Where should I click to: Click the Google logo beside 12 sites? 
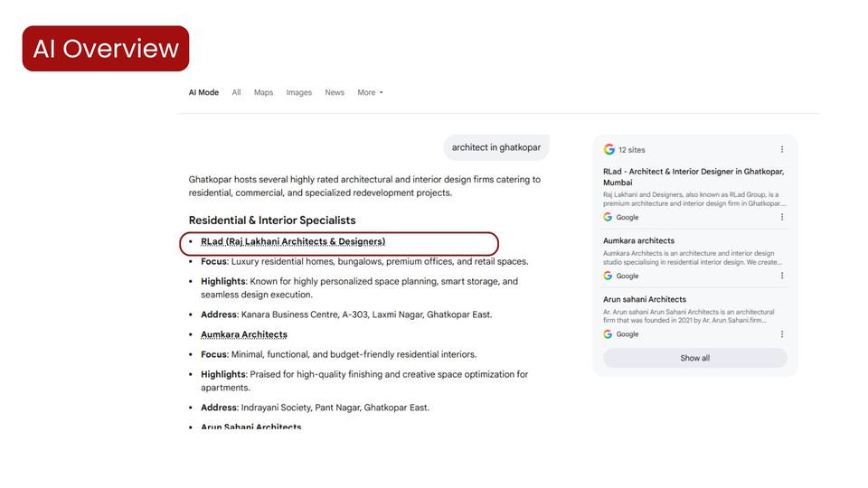(609, 149)
